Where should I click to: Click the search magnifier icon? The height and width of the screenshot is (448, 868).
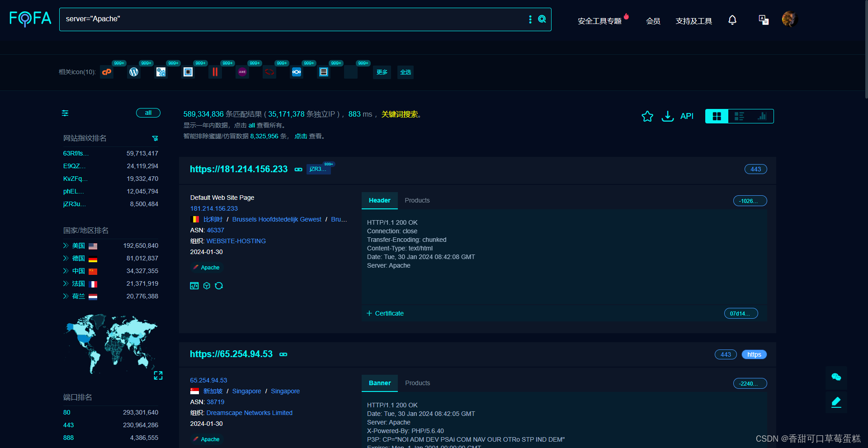click(x=542, y=19)
